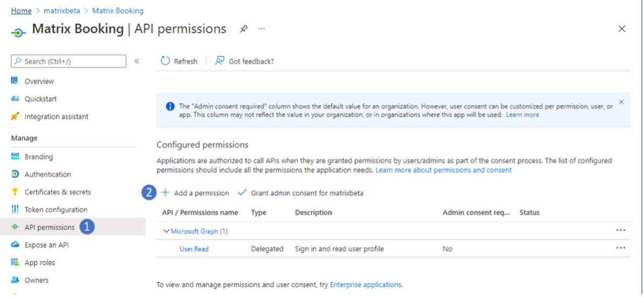Open the Quickstart menu item
Viewport: 644px width, 297px height.
point(40,99)
